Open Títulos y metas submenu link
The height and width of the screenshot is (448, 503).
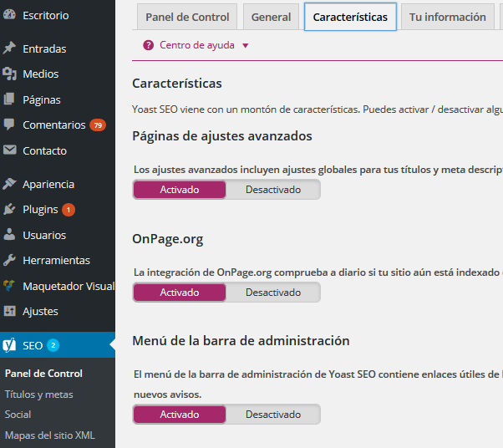click(x=38, y=394)
